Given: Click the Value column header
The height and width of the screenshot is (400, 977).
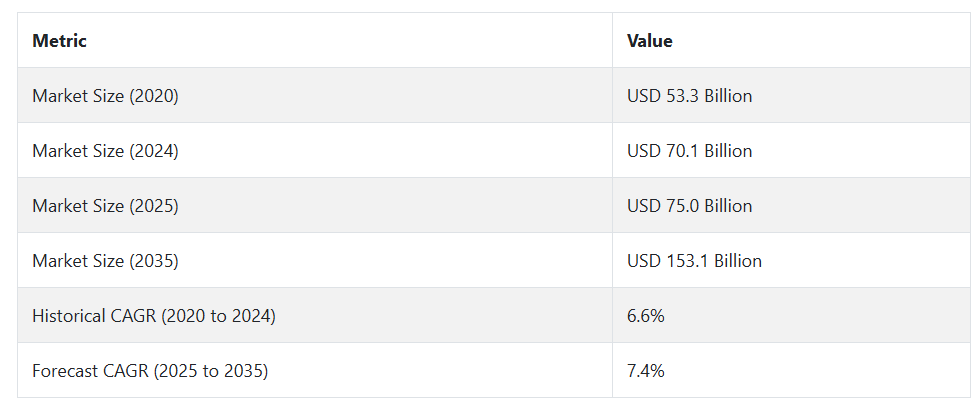Looking at the screenshot, I should [650, 41].
